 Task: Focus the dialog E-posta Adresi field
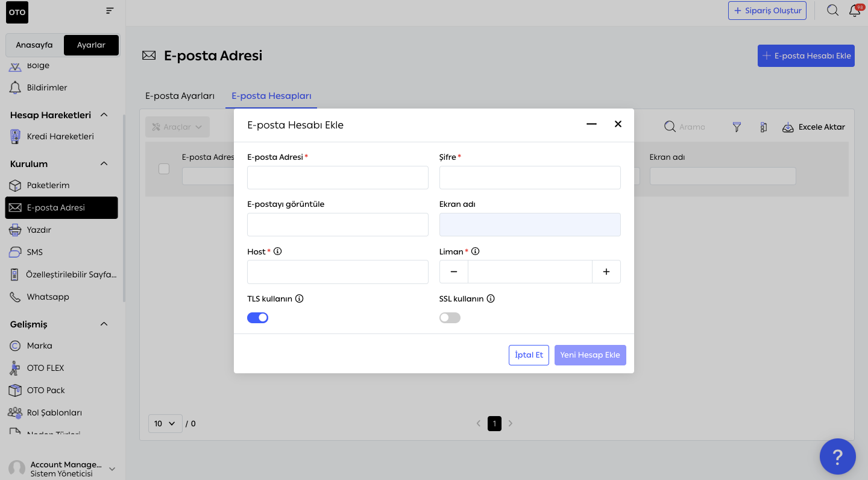click(338, 178)
